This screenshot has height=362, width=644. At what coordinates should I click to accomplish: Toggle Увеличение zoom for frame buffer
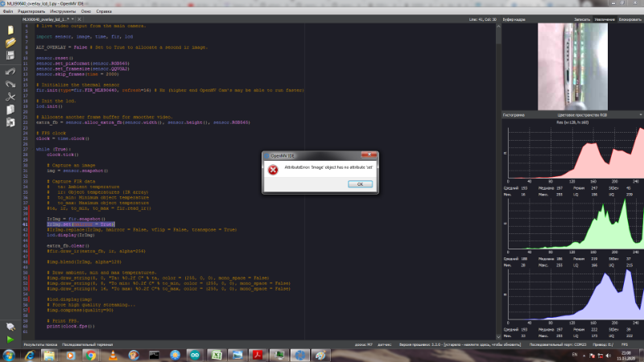605,19
